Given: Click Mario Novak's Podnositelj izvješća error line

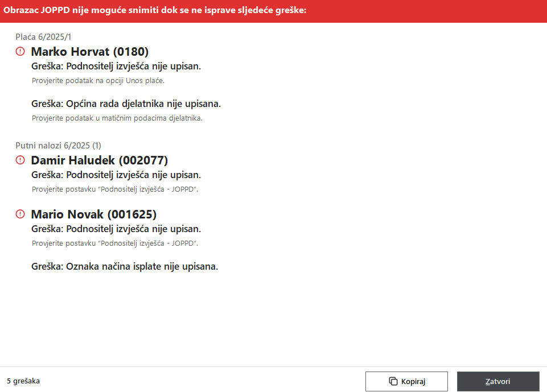Looking at the screenshot, I should (116, 229).
